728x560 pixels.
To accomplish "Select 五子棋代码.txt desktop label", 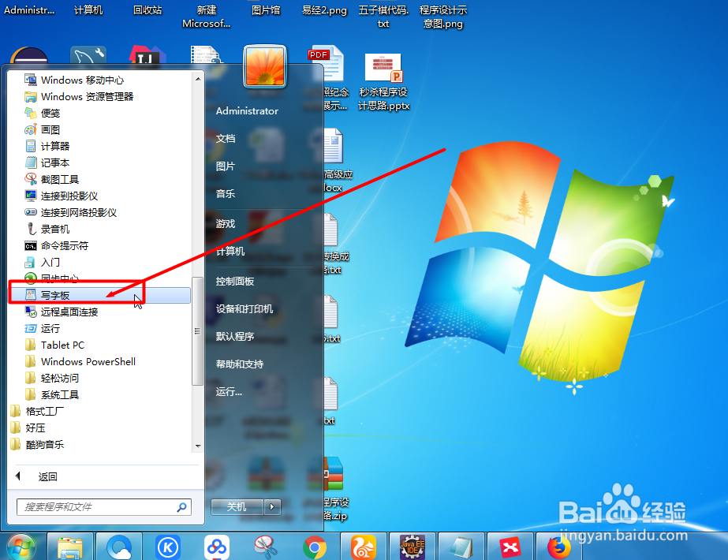I will (383, 17).
